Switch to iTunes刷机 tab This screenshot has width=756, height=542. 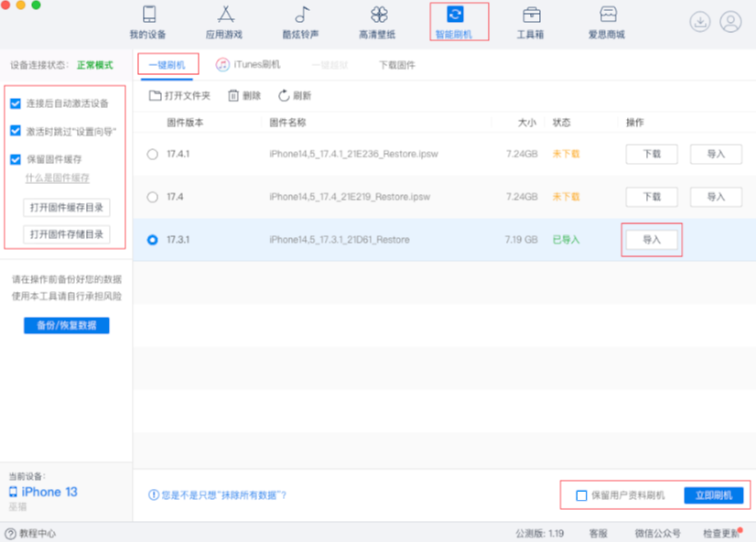point(249,65)
